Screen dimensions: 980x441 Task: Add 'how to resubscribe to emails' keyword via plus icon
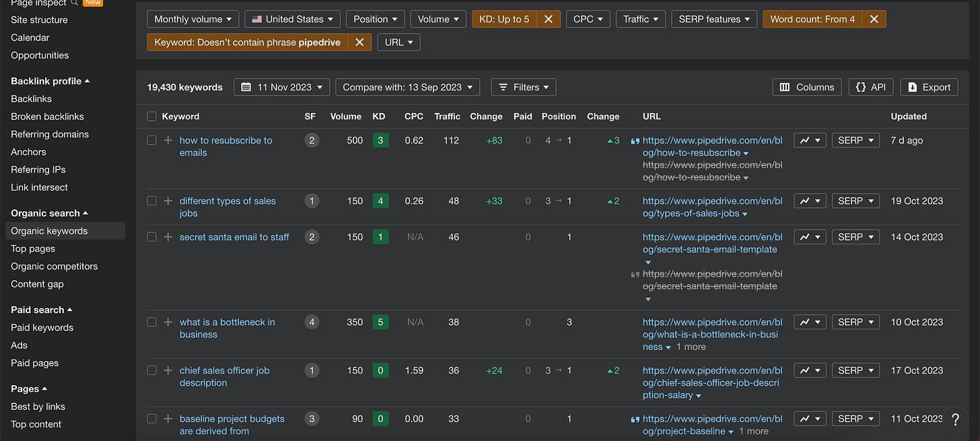(168, 141)
